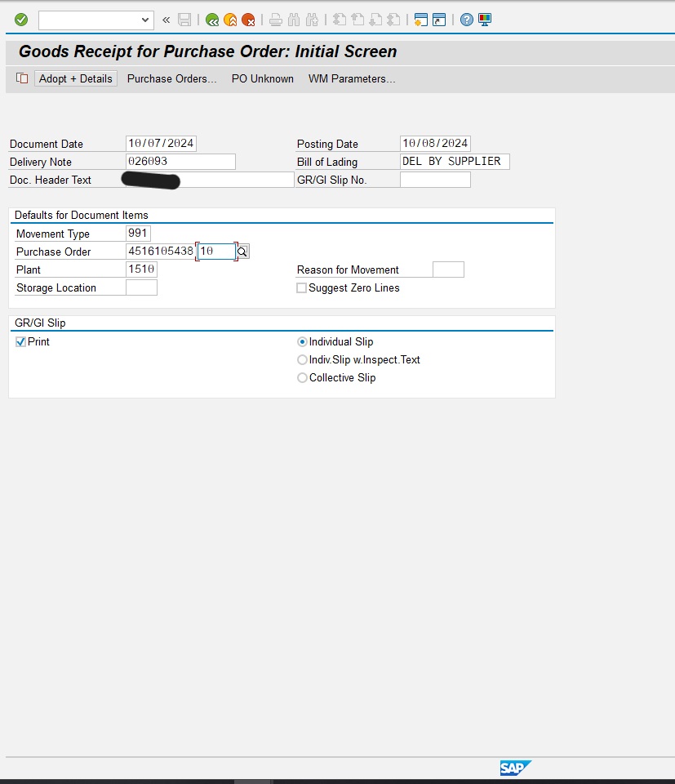The image size is (675, 784).
Task: Collapse command field with double-chevron icon
Action: pyautogui.click(x=167, y=20)
